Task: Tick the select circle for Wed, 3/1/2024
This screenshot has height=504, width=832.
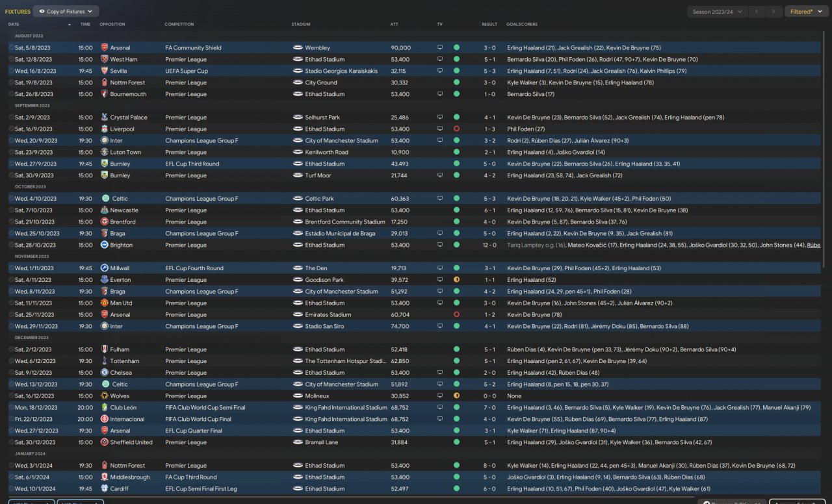Action: [x=11, y=466]
